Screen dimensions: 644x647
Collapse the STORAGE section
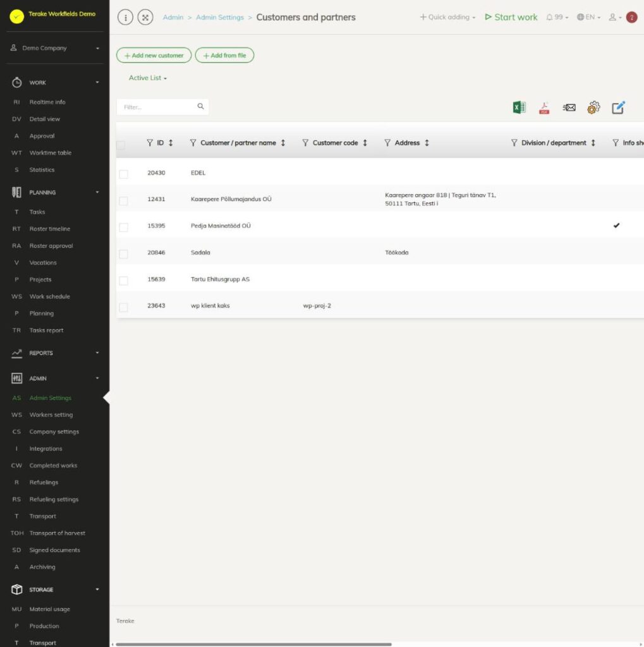point(54,590)
